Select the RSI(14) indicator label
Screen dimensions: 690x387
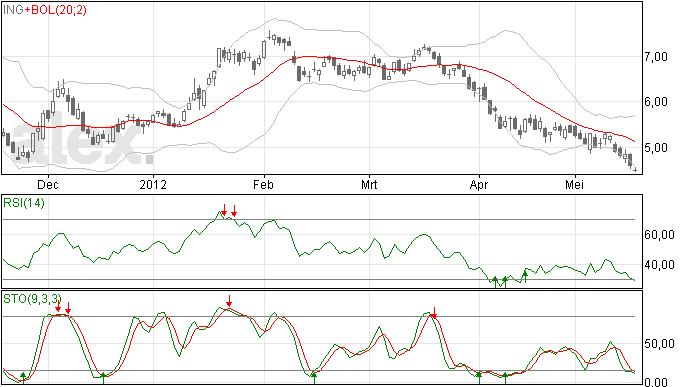coord(24,203)
